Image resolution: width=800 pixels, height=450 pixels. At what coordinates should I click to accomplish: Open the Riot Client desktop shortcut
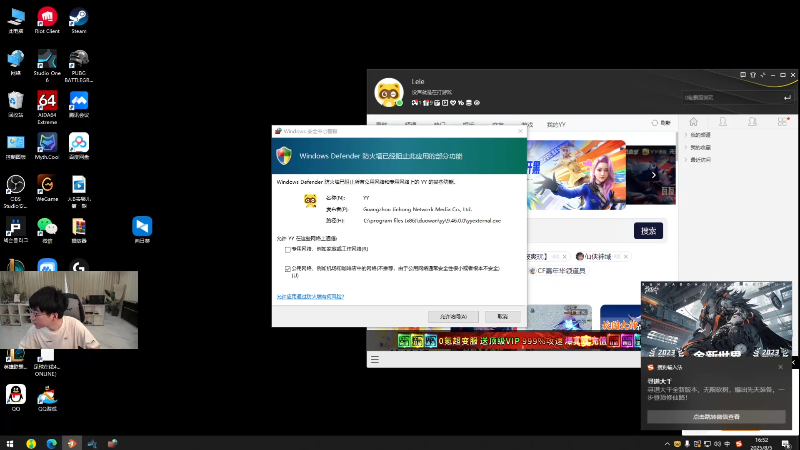(x=47, y=20)
